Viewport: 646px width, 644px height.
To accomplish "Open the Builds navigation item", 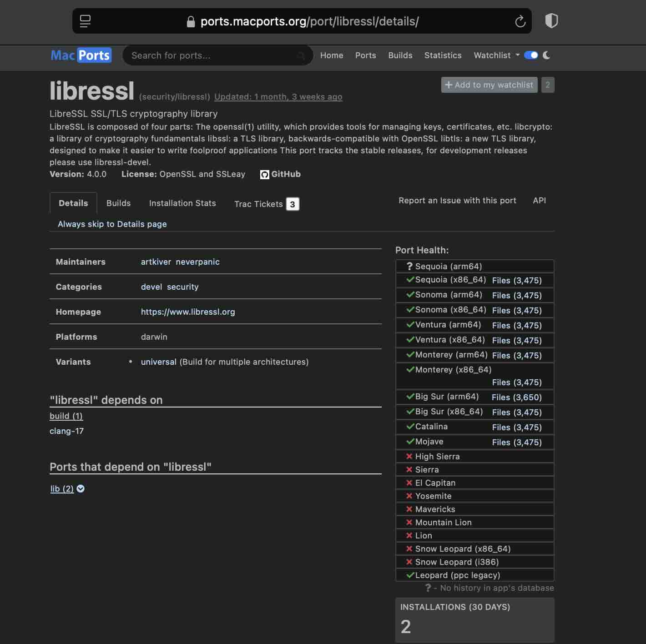I will click(x=400, y=55).
